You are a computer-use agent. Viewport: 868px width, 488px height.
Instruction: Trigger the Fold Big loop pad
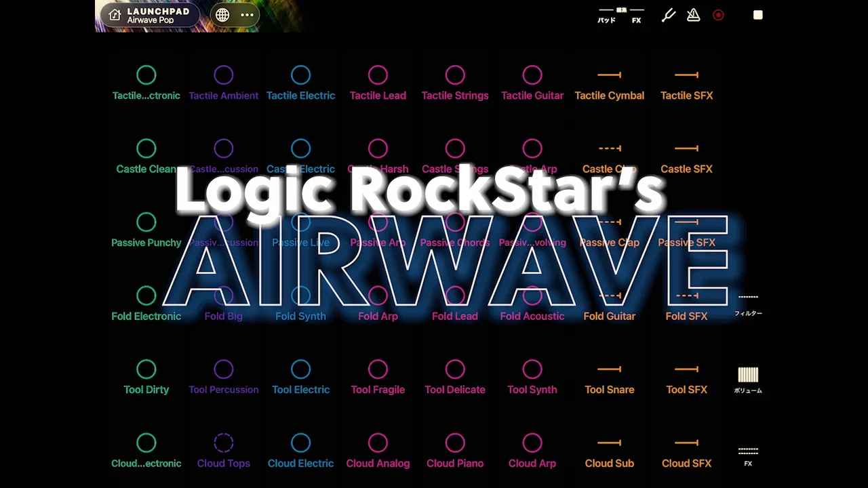(x=224, y=304)
